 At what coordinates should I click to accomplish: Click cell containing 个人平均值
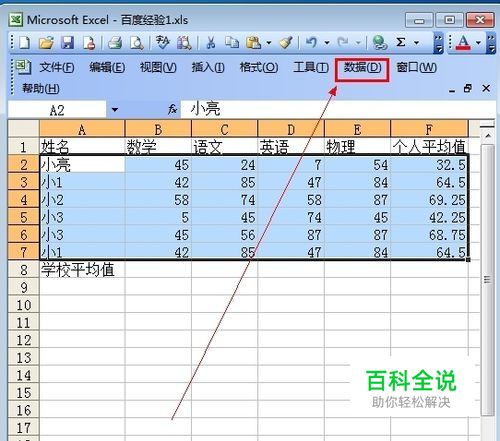[429, 147]
